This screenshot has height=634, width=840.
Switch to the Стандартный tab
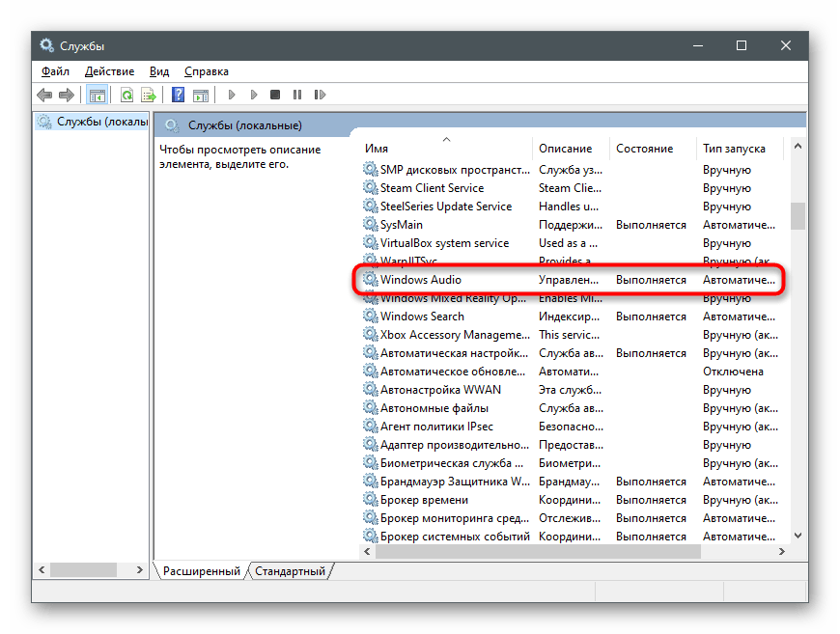(x=290, y=571)
